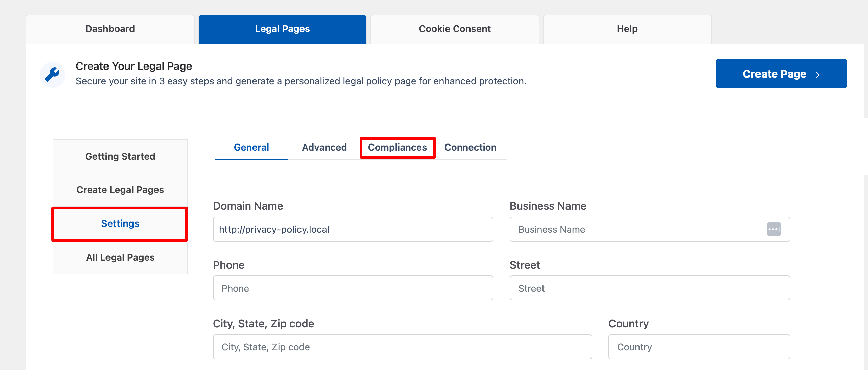Click the Street input field

649,288
